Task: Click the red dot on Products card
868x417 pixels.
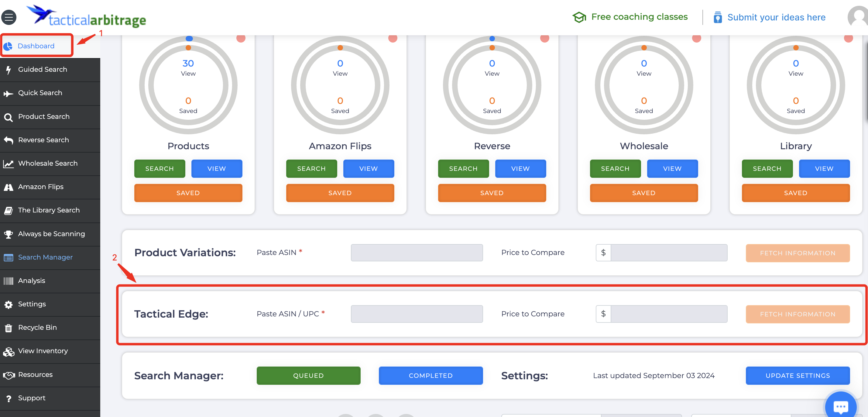Action: coord(241,38)
